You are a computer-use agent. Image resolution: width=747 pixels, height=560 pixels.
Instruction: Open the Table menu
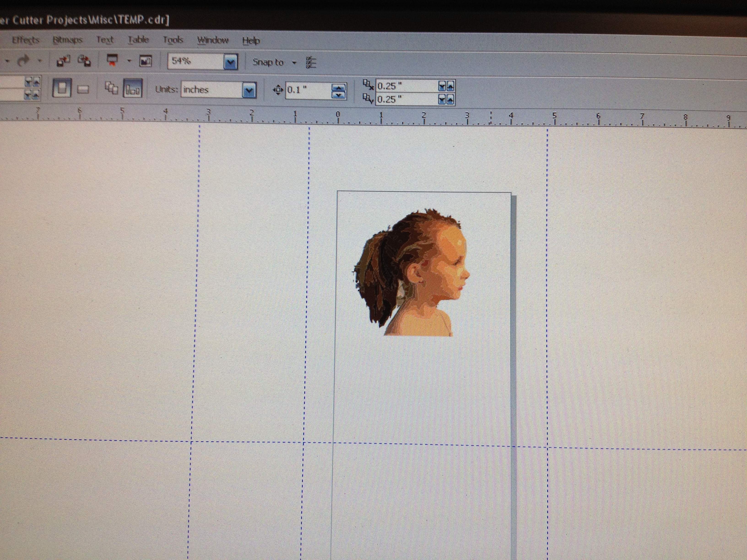tap(138, 40)
